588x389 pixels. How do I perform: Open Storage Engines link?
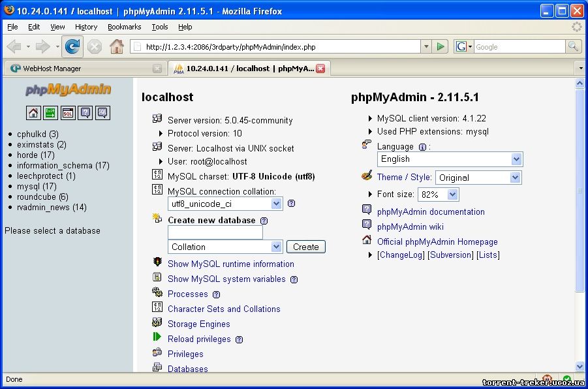tap(199, 324)
